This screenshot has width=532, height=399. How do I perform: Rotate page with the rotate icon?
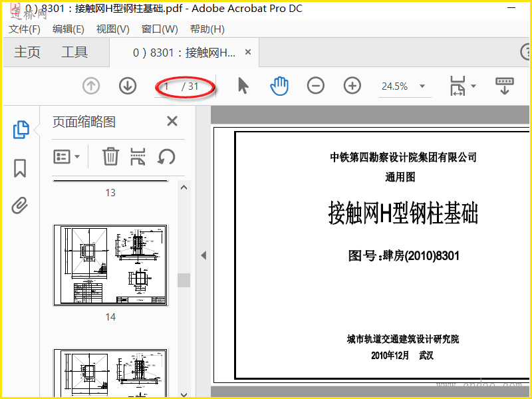coord(166,157)
